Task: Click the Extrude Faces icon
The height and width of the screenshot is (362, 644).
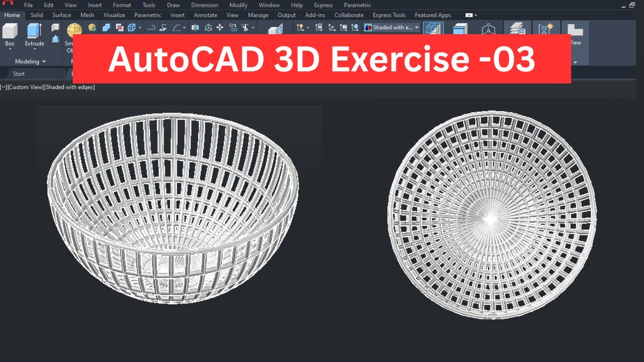Action: tap(164, 28)
